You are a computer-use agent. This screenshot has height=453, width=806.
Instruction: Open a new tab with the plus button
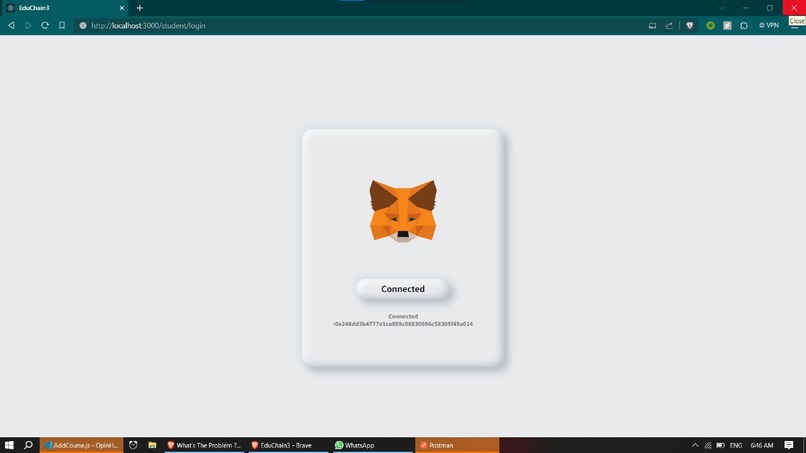(139, 8)
